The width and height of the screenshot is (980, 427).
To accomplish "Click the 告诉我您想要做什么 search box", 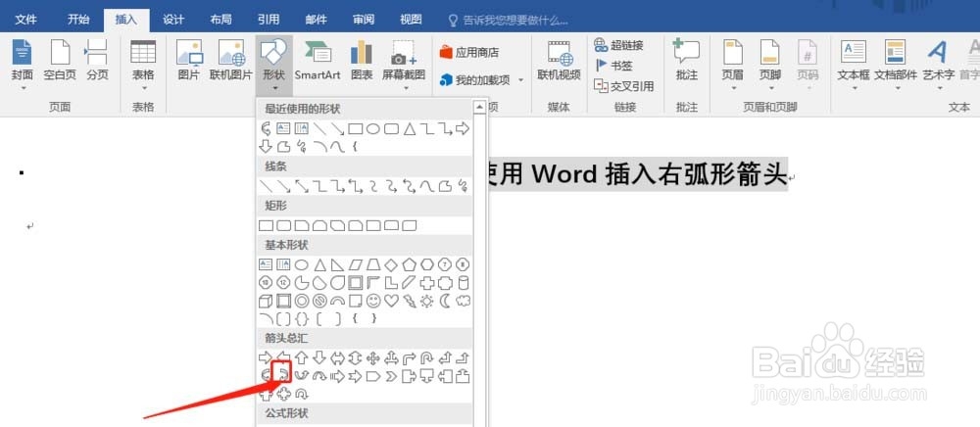I will (x=508, y=21).
